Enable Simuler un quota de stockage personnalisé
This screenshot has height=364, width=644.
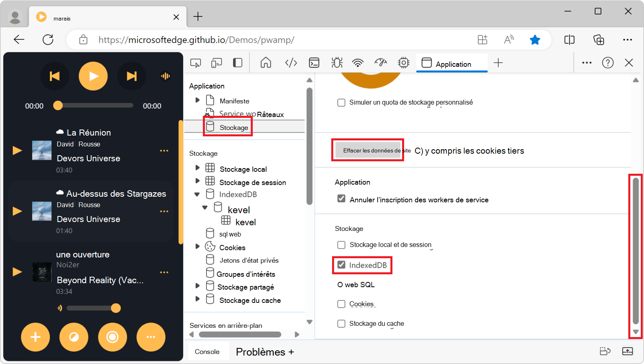coord(341,102)
